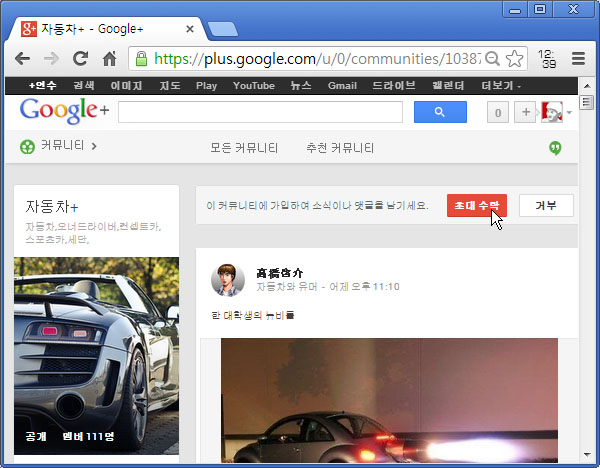Expand the account dropdown arrow next to the avatar
This screenshot has height=468, width=600.
coord(569,113)
